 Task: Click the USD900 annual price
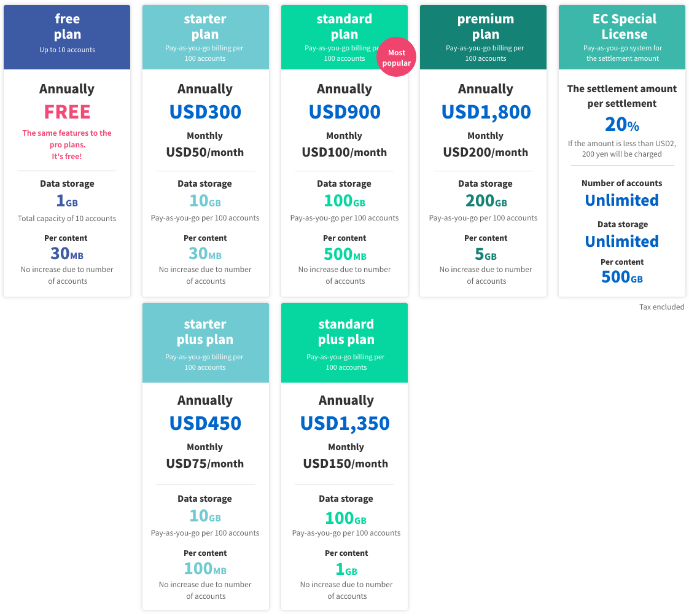point(344,112)
